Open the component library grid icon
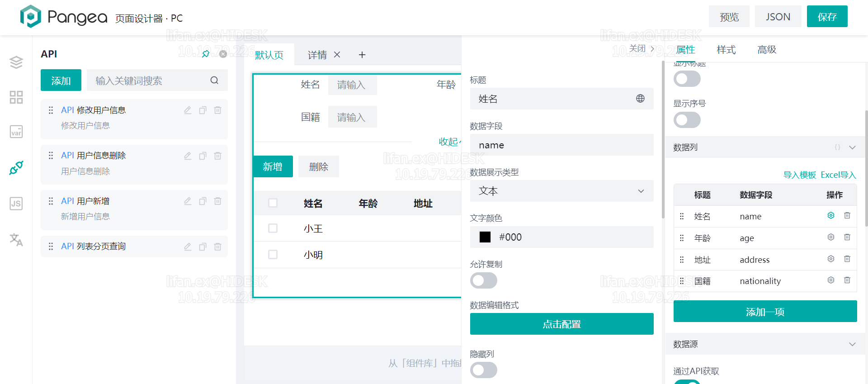Viewport: 868px width, 384px height. coord(16,97)
